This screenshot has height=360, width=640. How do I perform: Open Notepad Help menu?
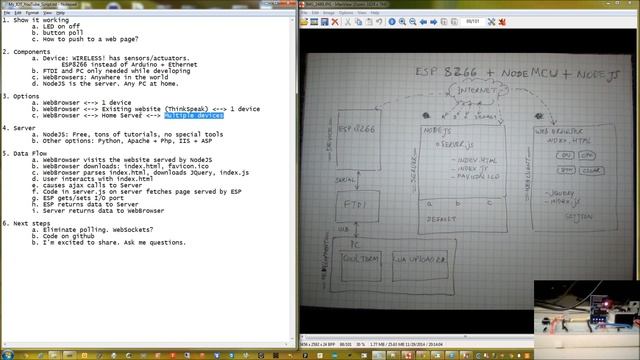pyautogui.click(x=60, y=13)
